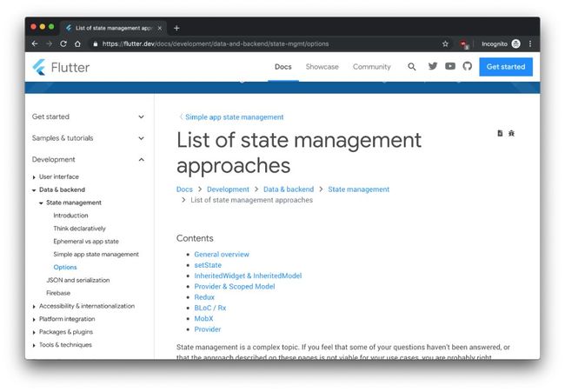Click the lock icon in address bar

pyautogui.click(x=95, y=44)
